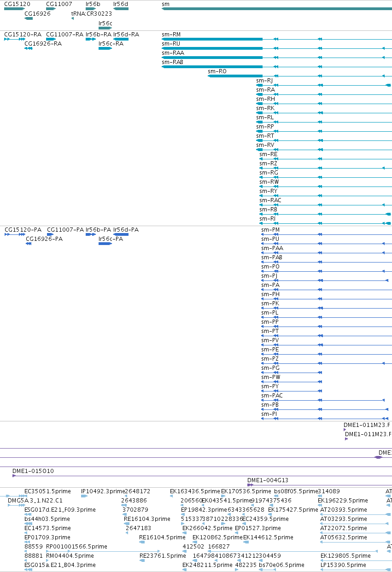Click the Ir56b gene label
392x572 pixels.
[x=93, y=4]
